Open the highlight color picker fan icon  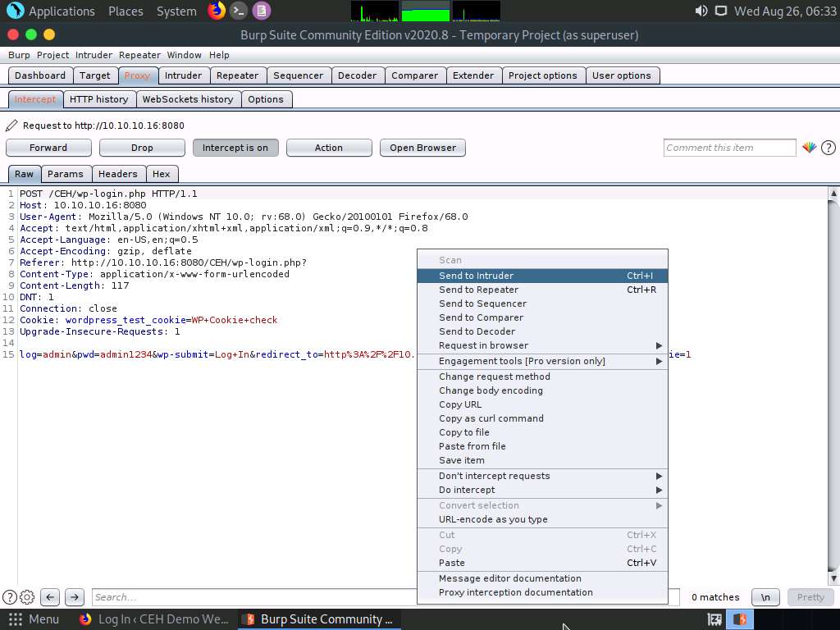pos(809,148)
